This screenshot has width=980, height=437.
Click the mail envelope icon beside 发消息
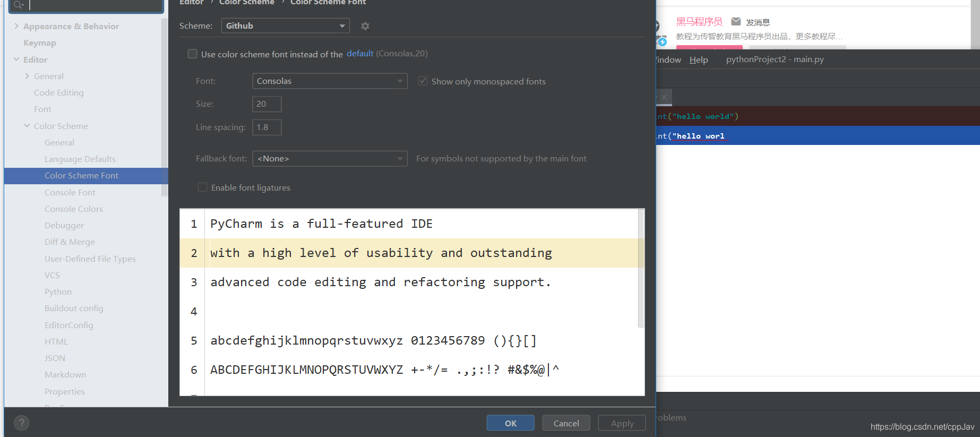point(736,22)
